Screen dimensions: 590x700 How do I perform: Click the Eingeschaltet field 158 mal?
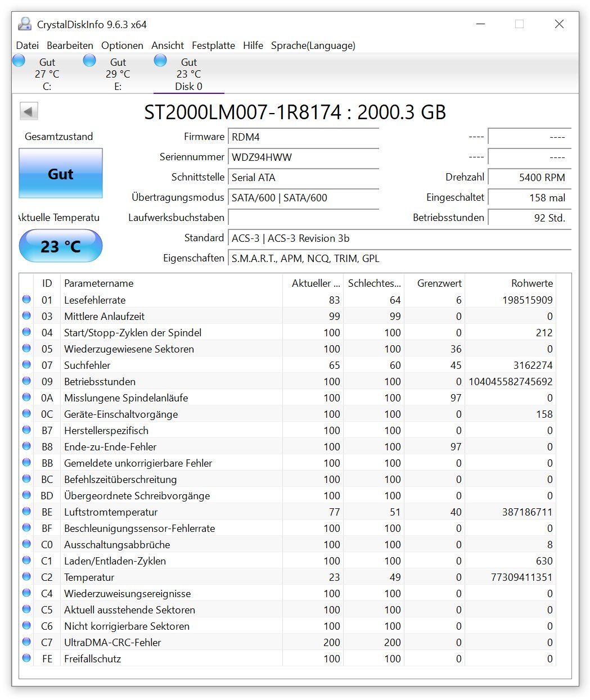point(530,198)
